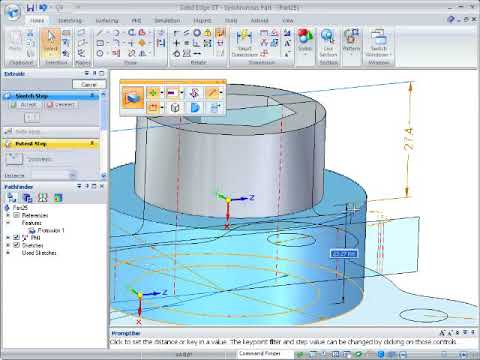Apply the Parallel relate icon
This screenshot has width=480, height=360.
pos(187,33)
